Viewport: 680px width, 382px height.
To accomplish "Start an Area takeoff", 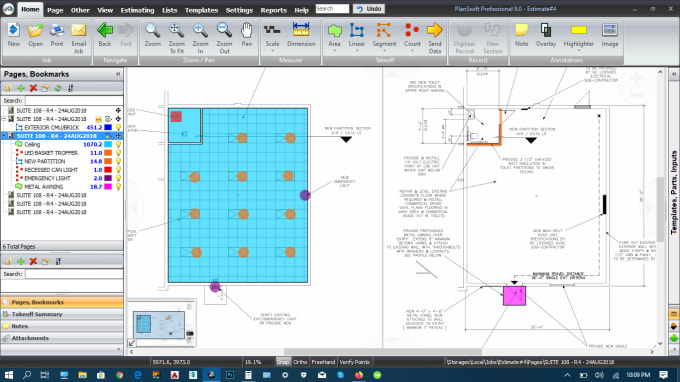I will tap(334, 35).
